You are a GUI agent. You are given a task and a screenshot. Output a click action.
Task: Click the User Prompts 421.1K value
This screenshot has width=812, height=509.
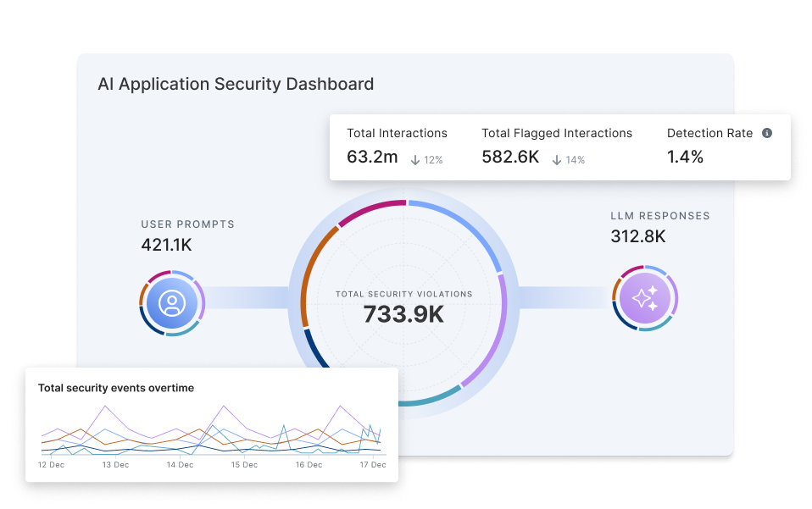click(165, 245)
